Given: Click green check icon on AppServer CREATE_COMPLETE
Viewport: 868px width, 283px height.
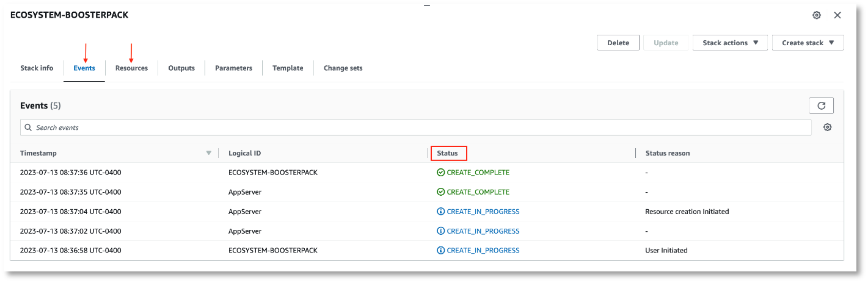Looking at the screenshot, I should [440, 192].
